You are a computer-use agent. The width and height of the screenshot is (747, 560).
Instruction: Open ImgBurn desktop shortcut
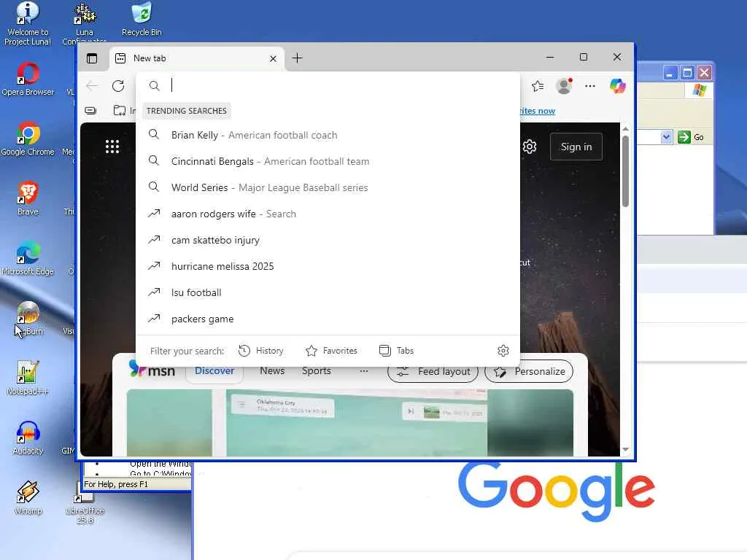[28, 319]
